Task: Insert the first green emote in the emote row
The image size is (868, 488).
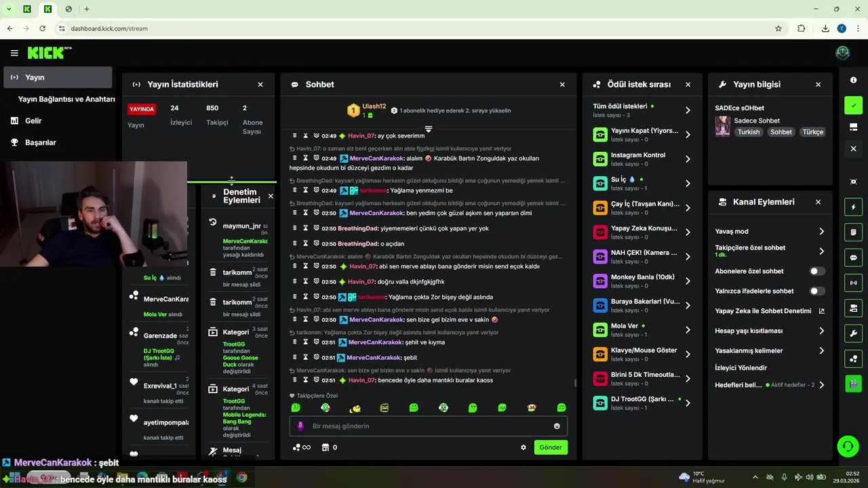Action: point(296,407)
